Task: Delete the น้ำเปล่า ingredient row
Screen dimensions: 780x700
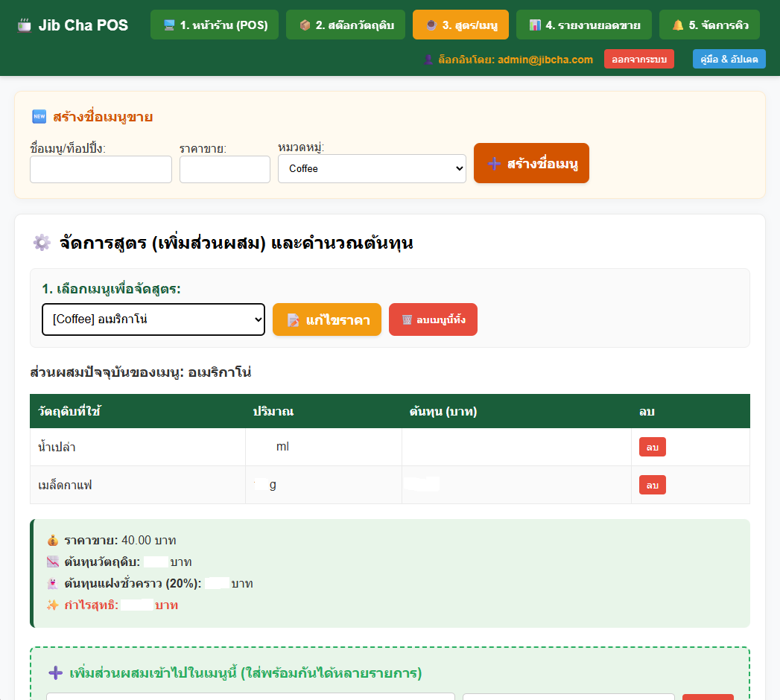Action: (x=652, y=447)
